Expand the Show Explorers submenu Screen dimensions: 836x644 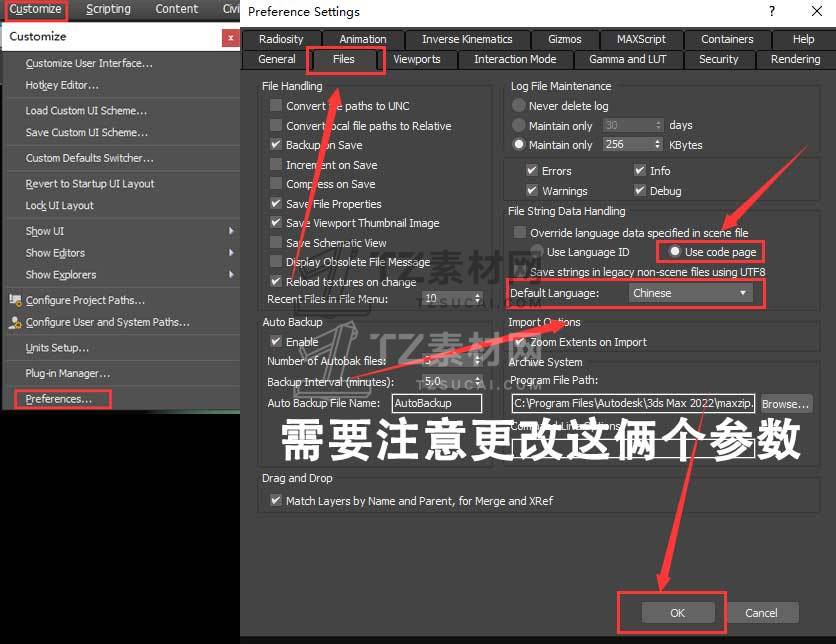(x=231, y=275)
